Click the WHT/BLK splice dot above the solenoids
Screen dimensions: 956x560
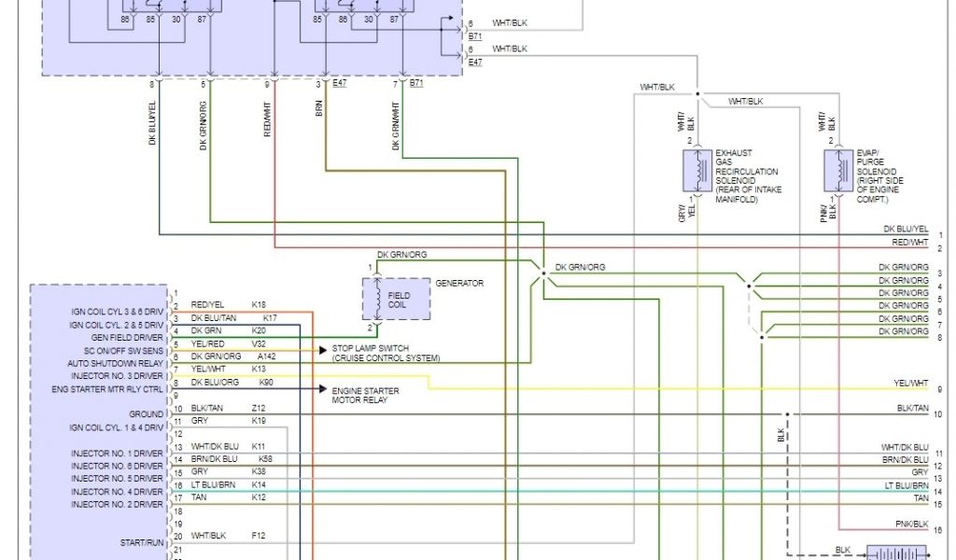click(697, 93)
